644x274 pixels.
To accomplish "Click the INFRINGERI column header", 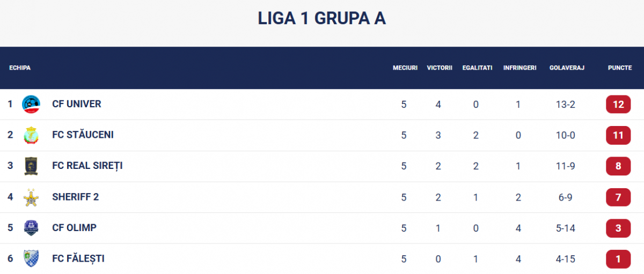I will click(520, 68).
